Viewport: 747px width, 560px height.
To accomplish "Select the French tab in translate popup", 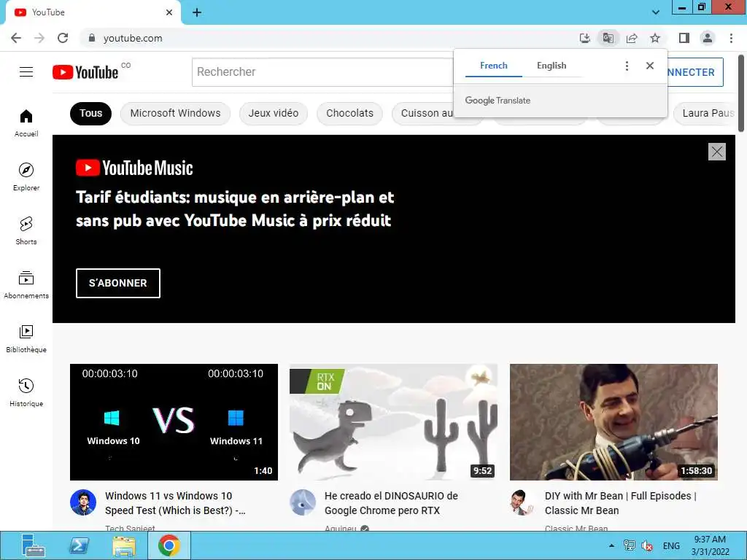I will coord(494,66).
